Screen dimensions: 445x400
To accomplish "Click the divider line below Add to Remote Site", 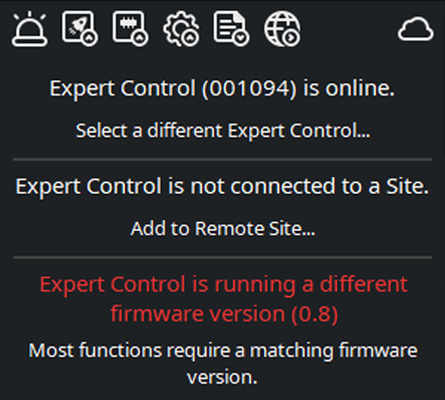I will (223, 257).
